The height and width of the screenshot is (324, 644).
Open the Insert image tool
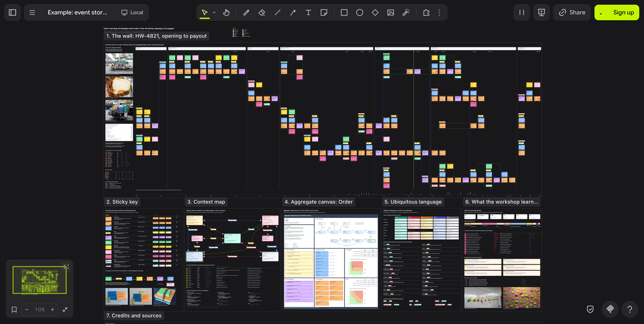(x=390, y=12)
